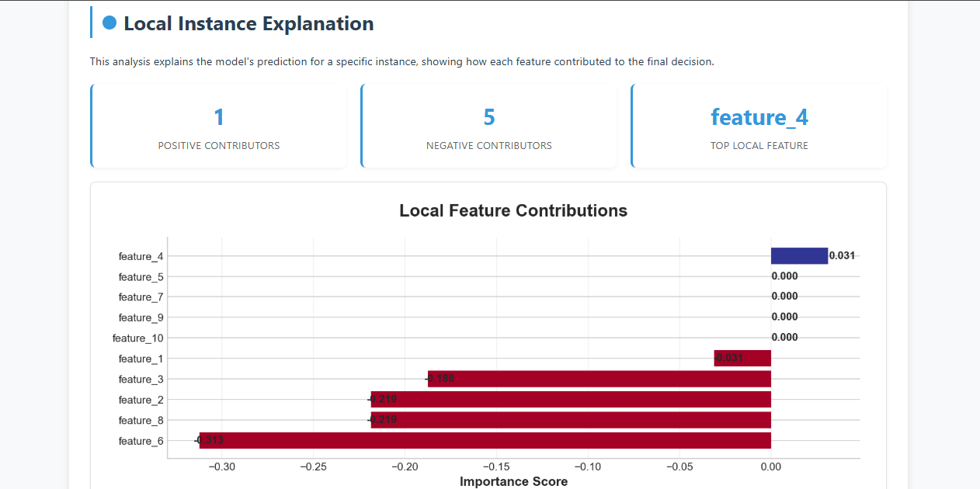Click the blue circle icon beside Local Instance Explanation
This screenshot has height=489, width=980.
tap(109, 23)
